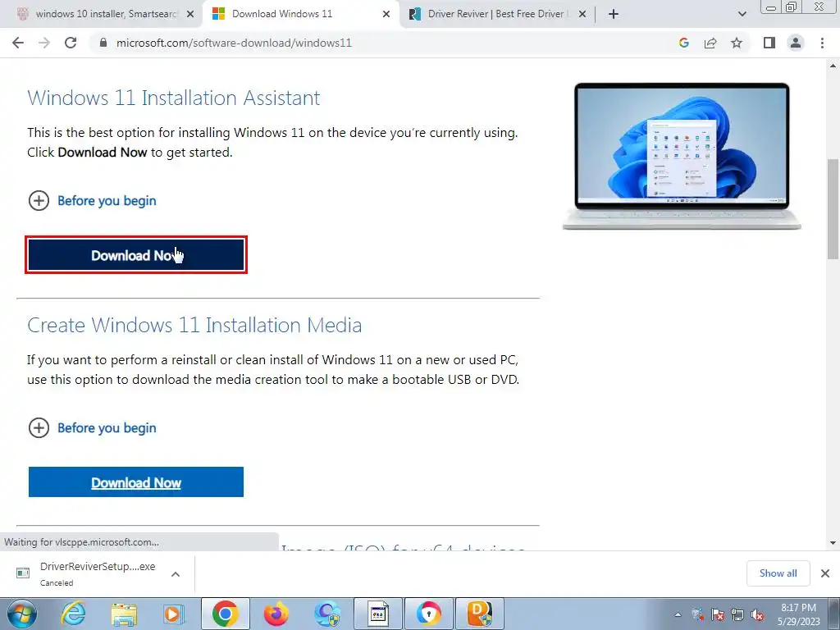Share this page using share icon
Image resolution: width=840 pixels, height=630 pixels.
coord(710,43)
